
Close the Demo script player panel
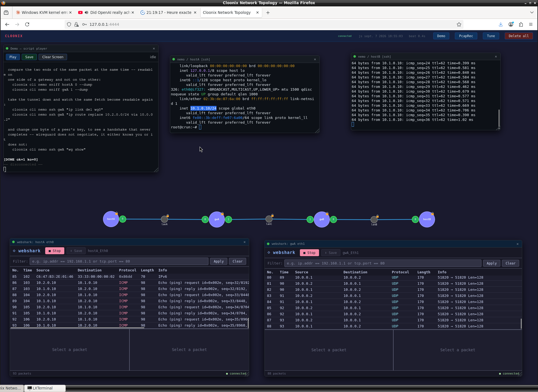coord(154,49)
